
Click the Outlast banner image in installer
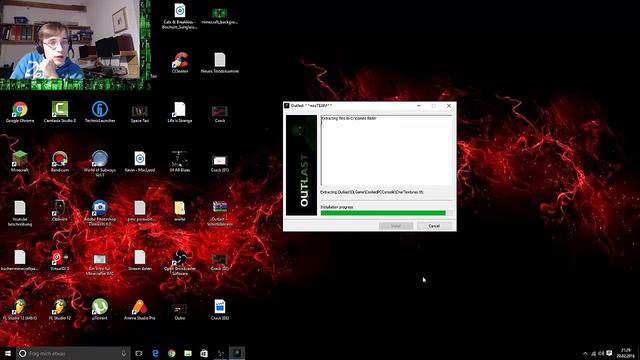pos(301,165)
